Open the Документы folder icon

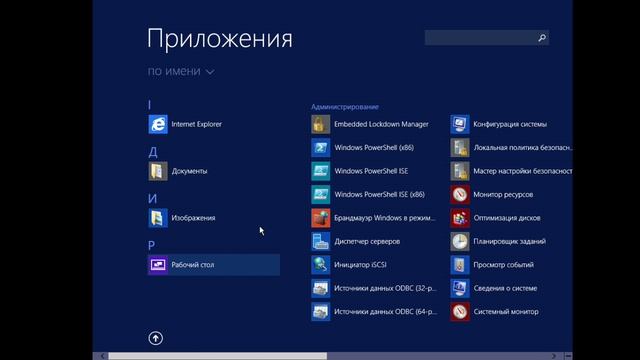158,171
